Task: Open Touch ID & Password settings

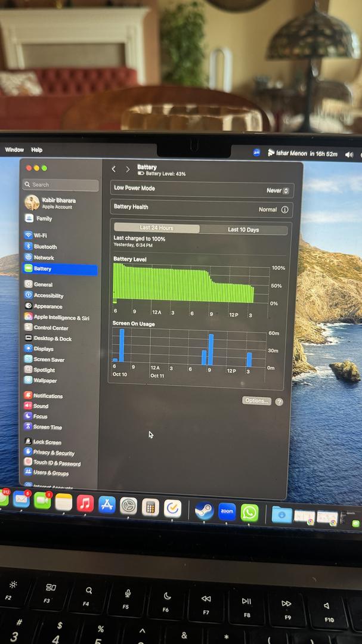Action: [57, 463]
